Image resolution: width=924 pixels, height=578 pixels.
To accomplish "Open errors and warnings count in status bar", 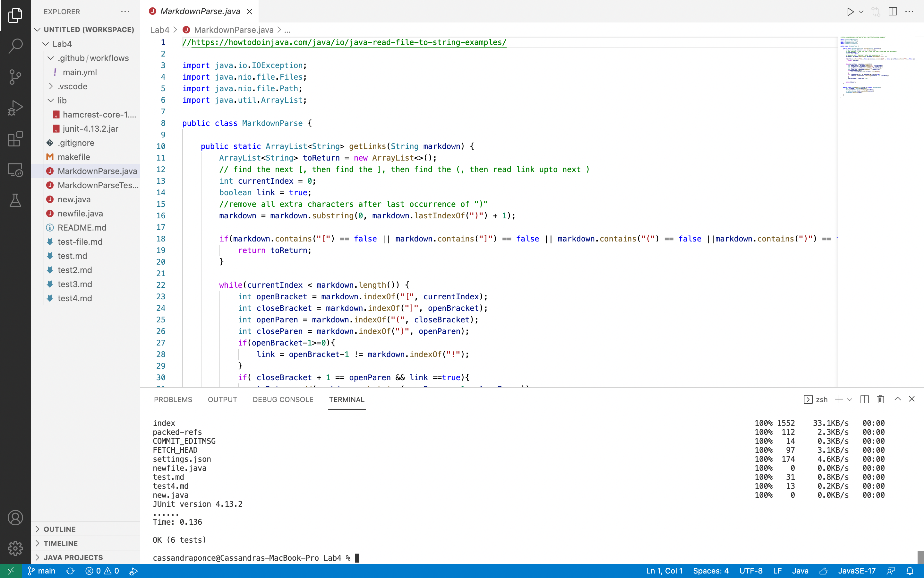I will pyautogui.click(x=102, y=571).
